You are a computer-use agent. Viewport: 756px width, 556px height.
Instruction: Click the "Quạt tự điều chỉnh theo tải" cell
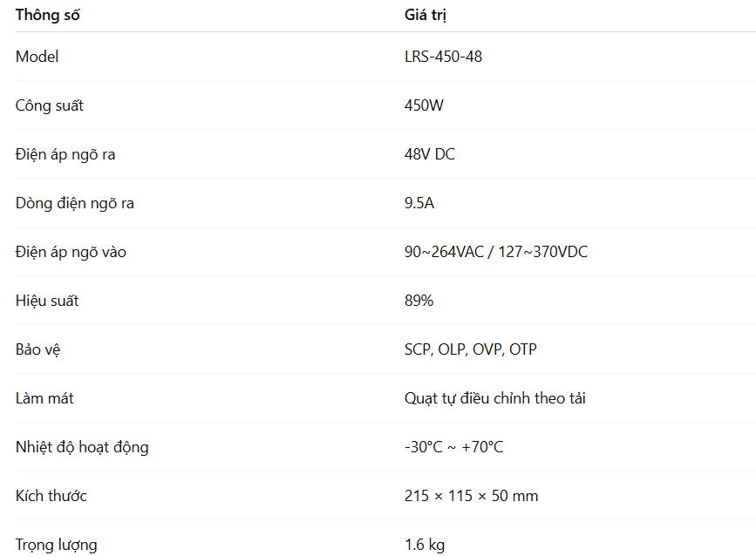494,398
